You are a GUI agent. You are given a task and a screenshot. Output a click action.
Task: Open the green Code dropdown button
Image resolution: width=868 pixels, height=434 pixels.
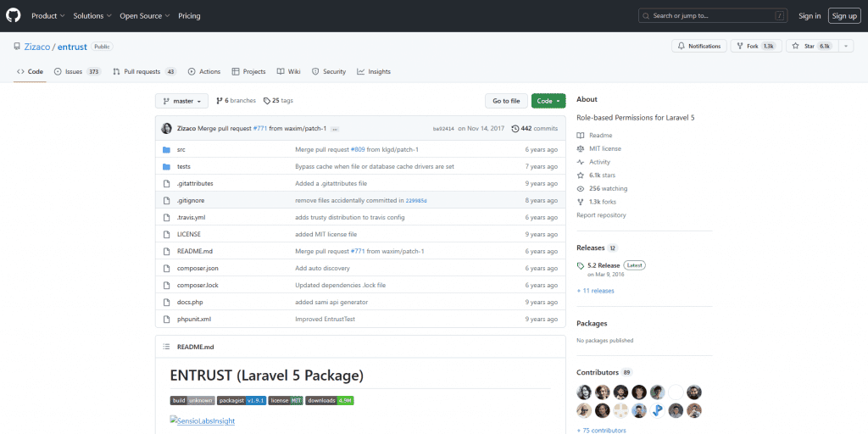click(x=548, y=102)
